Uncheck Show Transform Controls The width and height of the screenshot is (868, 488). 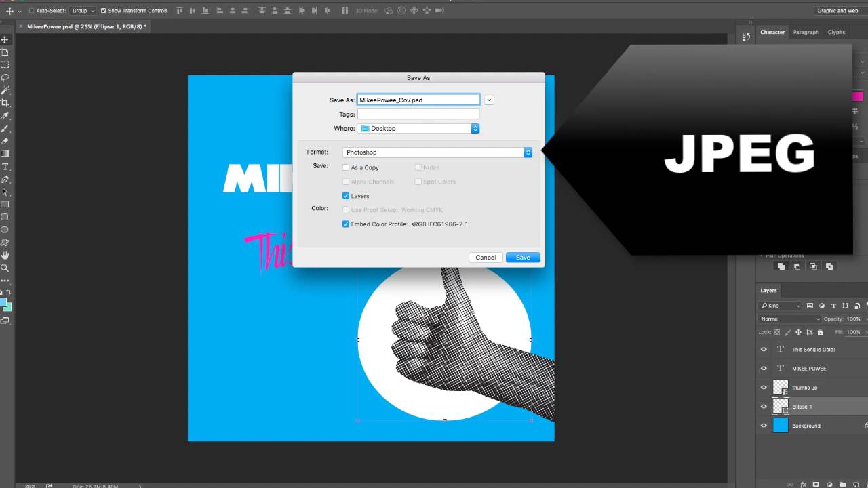point(103,11)
